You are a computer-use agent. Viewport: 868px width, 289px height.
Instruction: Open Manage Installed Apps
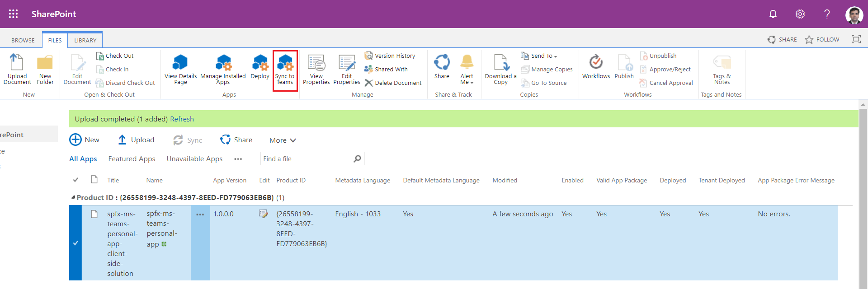click(x=223, y=63)
